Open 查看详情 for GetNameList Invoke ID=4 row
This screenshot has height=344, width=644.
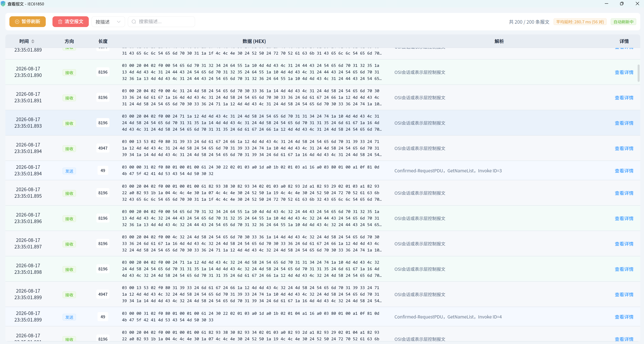click(x=624, y=317)
